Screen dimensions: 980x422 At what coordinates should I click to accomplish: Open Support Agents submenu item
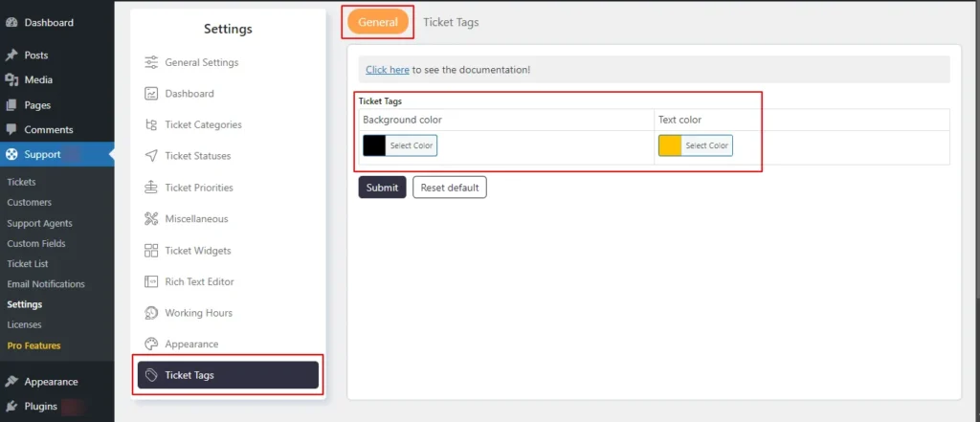point(39,223)
